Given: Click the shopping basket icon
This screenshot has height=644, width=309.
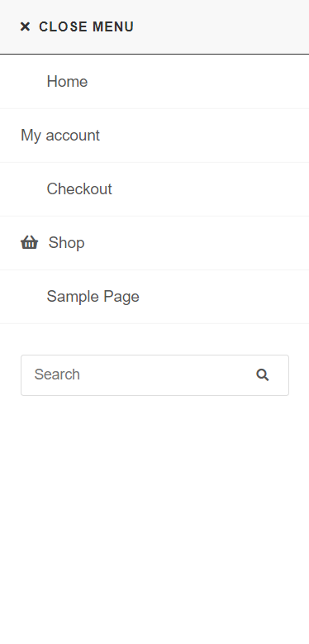Looking at the screenshot, I should point(29,243).
